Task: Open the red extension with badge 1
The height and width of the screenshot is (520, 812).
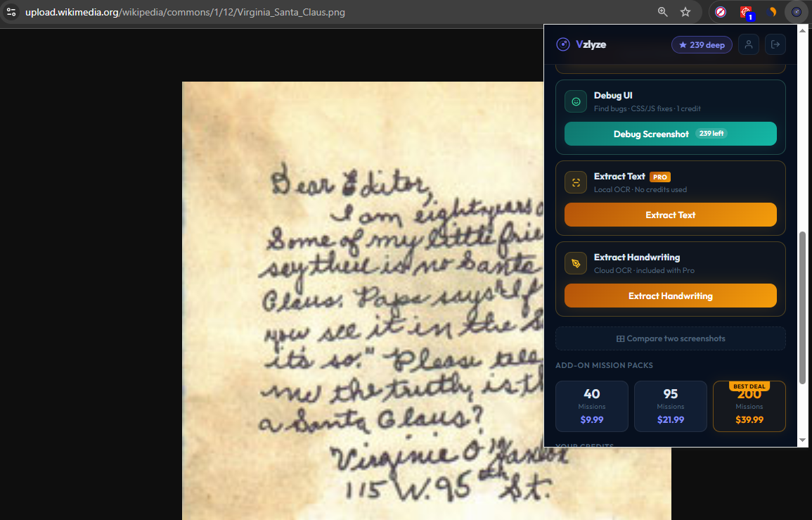Action: pyautogui.click(x=746, y=13)
